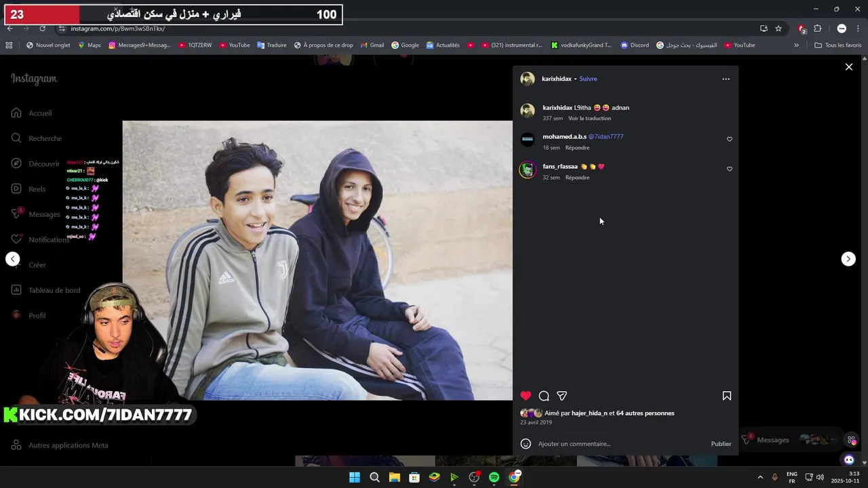Open hajer_hida_n profile link
Image resolution: width=868 pixels, height=488 pixels.
[x=589, y=413]
